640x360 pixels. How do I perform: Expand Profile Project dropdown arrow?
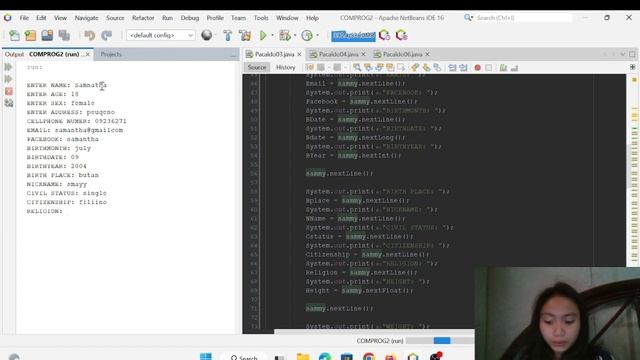[317, 36]
